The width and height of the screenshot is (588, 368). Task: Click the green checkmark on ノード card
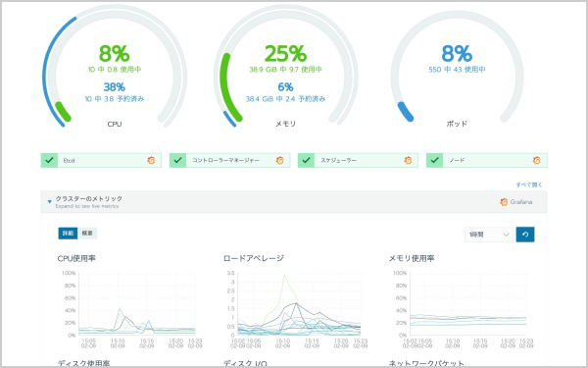[434, 160]
